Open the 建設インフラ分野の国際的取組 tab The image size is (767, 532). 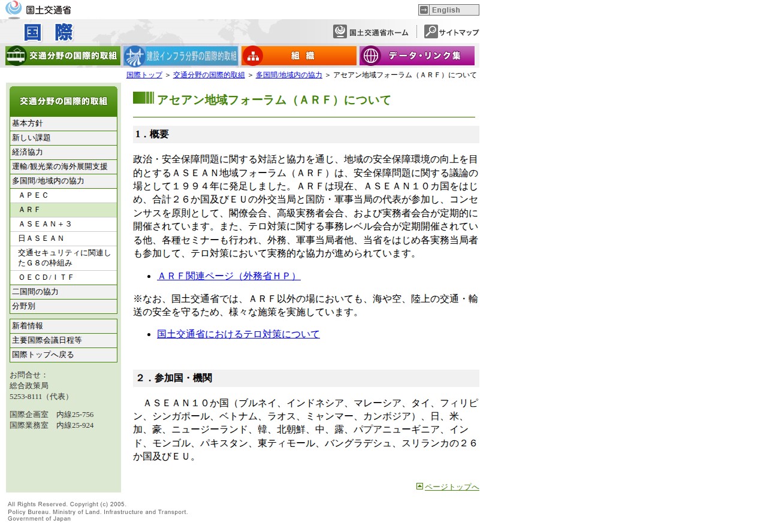(x=181, y=56)
